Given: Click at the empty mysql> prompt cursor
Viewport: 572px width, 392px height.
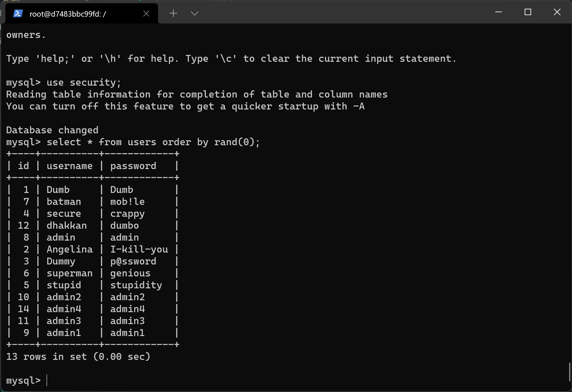Looking at the screenshot, I should tap(47, 380).
